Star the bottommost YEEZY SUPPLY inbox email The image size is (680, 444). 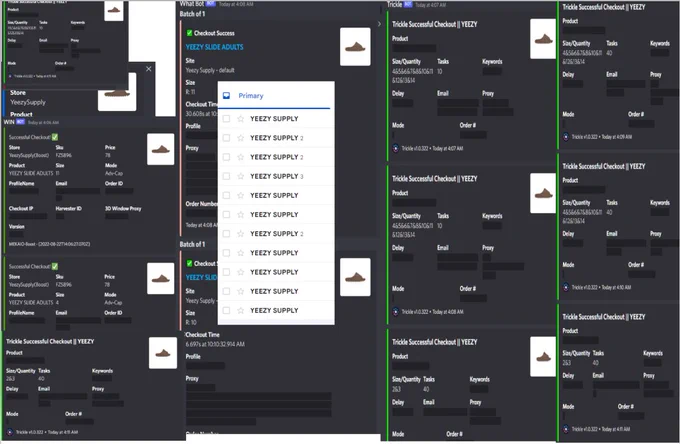coord(241,310)
